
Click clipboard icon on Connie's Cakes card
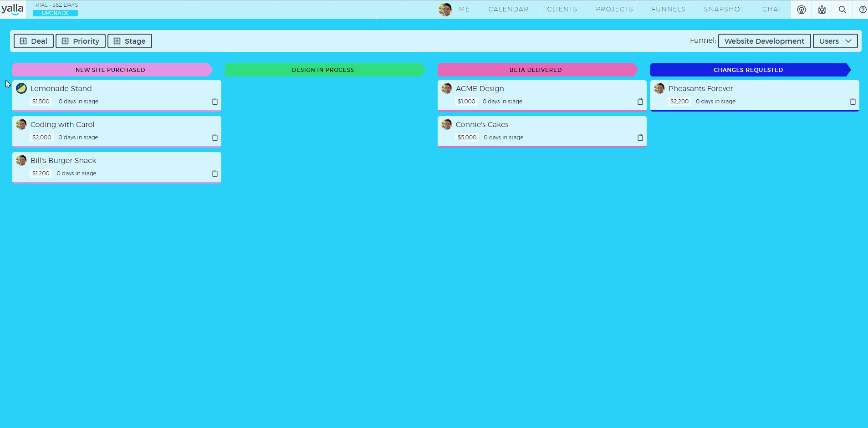point(640,138)
